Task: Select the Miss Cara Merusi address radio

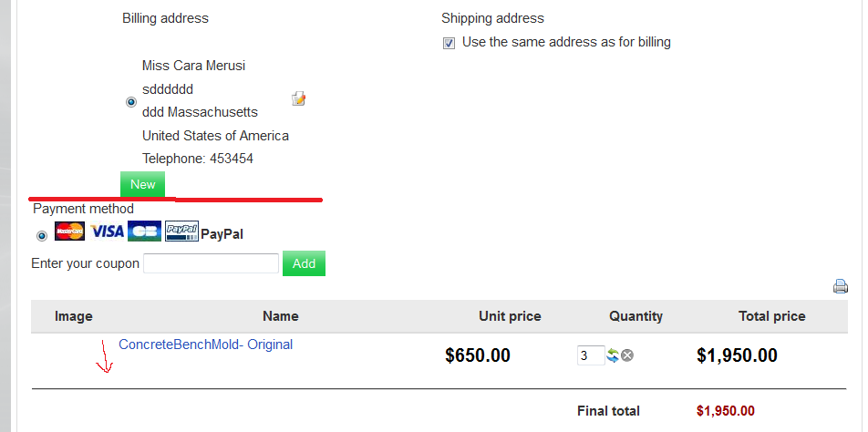Action: pyautogui.click(x=131, y=102)
